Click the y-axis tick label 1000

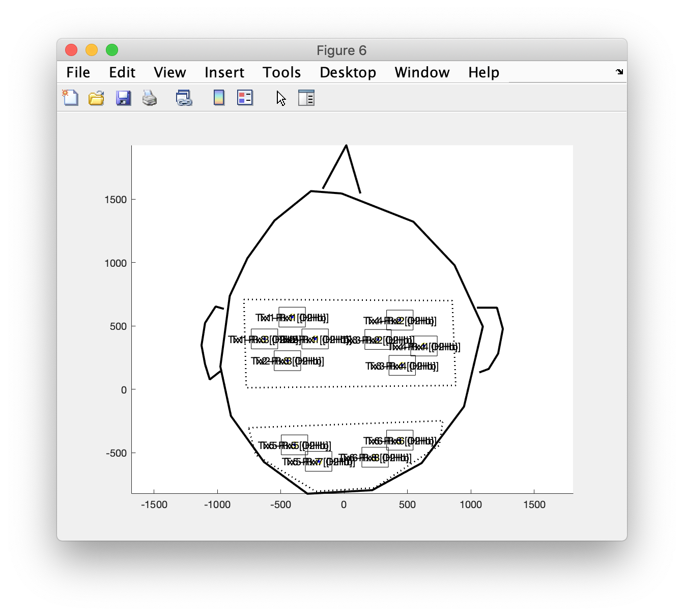point(116,263)
